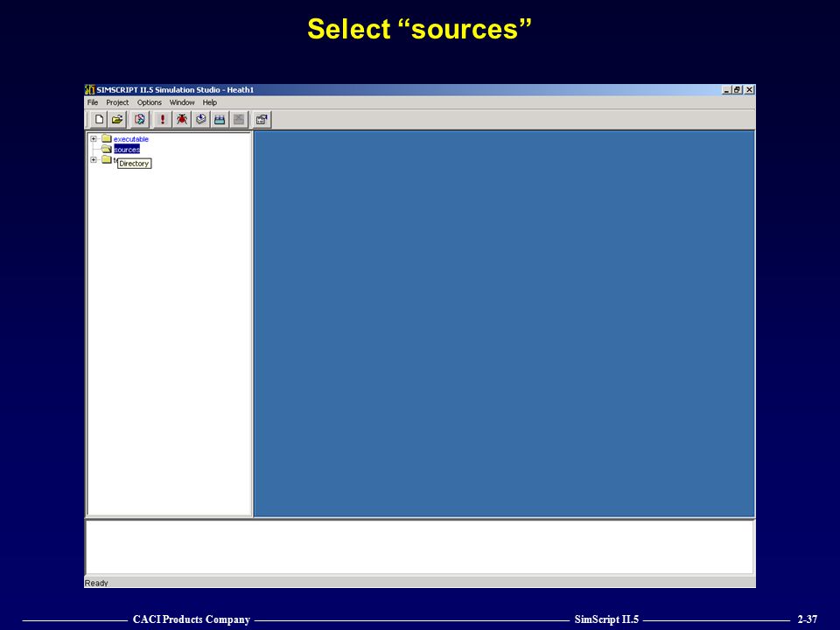Click the third folder icon in the tree
Screen dimensions: 840x630
(x=106, y=159)
